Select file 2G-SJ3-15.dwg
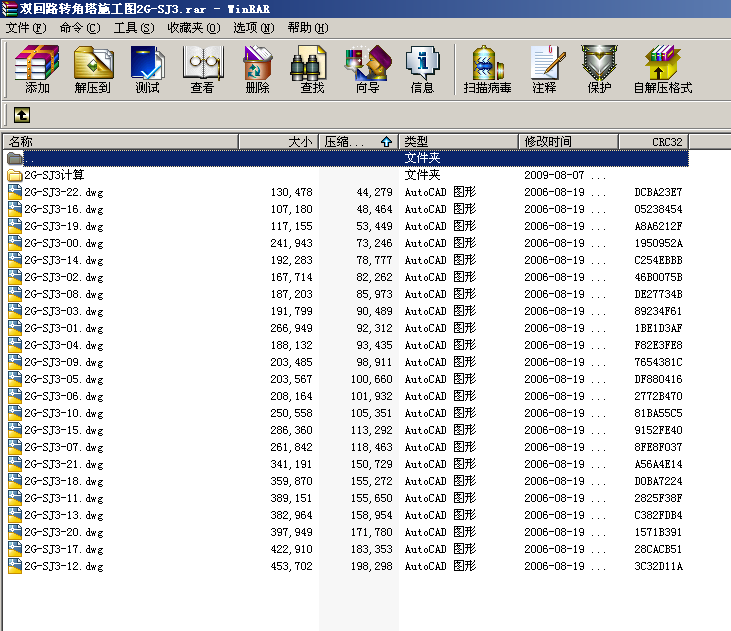The height and width of the screenshot is (631, 731). coord(347,430)
